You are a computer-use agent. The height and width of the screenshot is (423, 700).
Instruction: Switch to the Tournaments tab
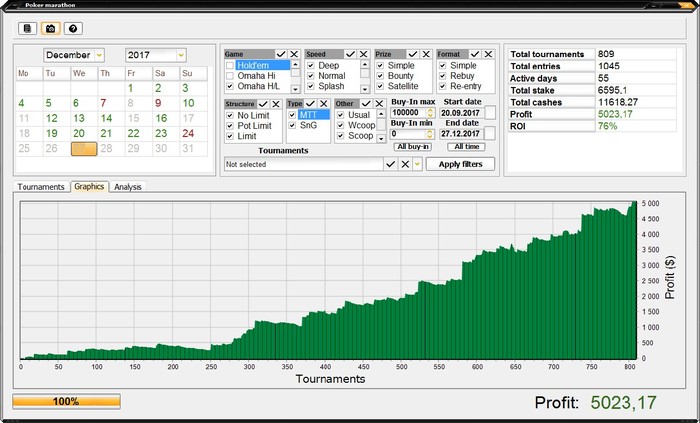(41, 187)
